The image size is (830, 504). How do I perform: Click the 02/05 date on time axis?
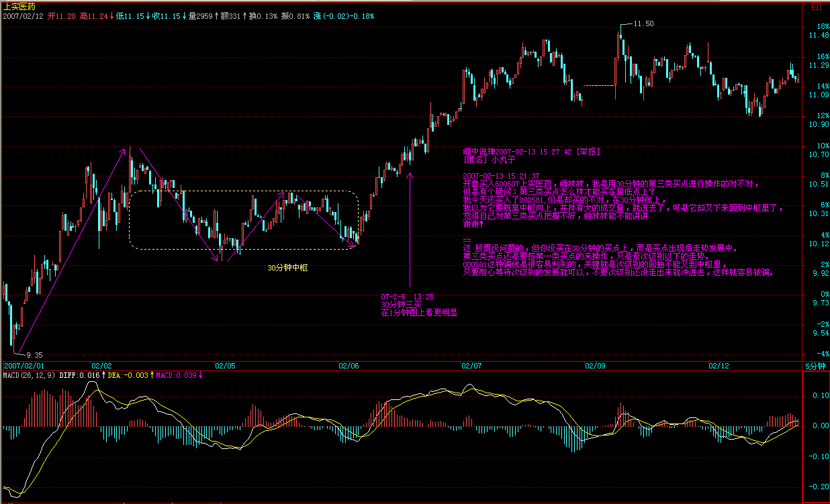tap(225, 366)
